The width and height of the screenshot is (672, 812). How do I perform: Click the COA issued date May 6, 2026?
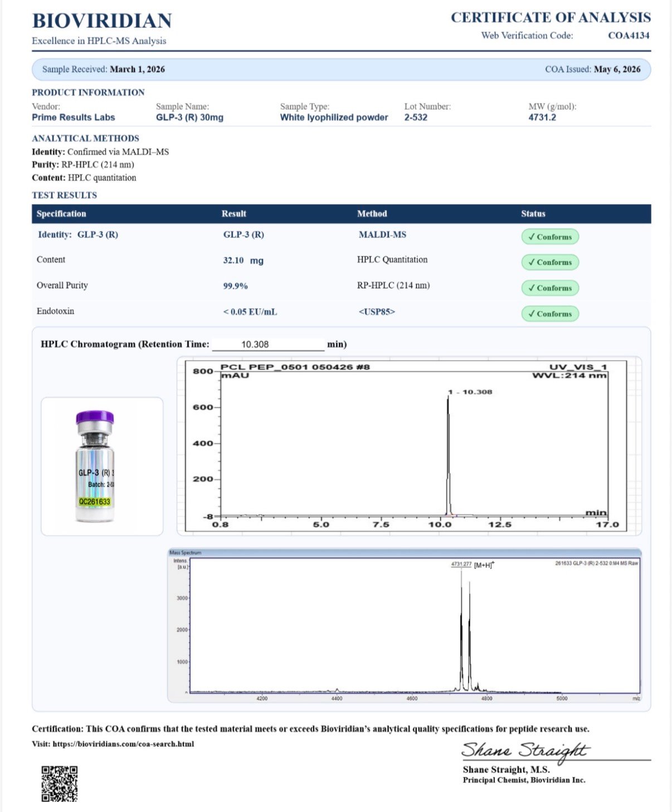click(x=617, y=70)
